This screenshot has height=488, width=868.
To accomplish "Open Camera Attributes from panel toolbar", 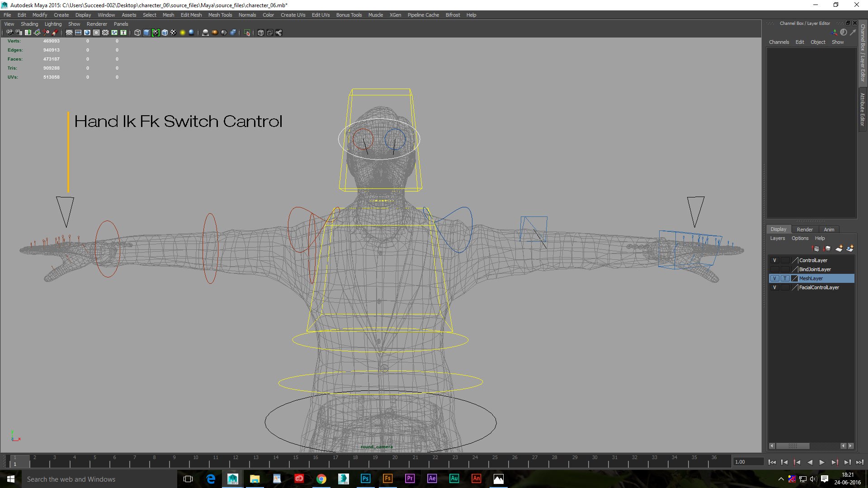I will click(x=19, y=33).
